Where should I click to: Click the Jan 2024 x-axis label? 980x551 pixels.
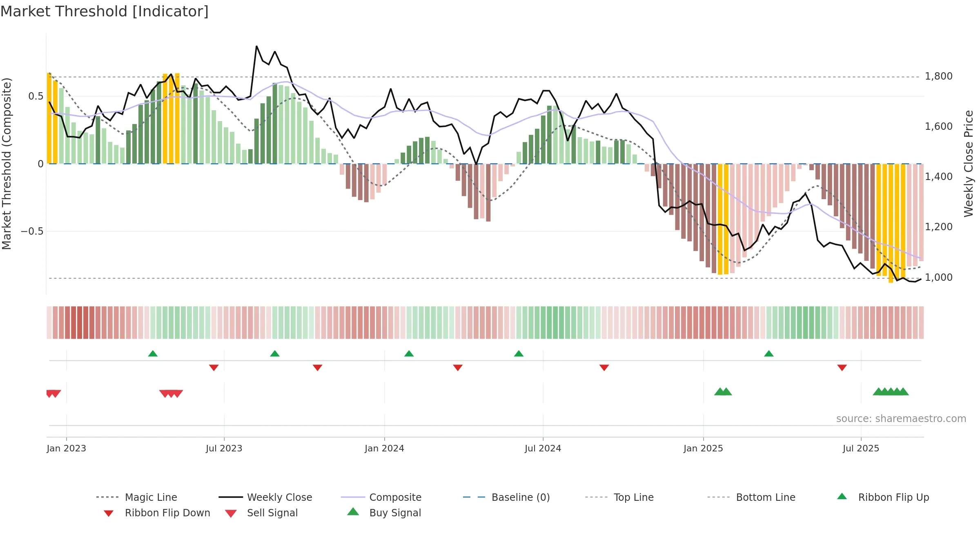click(x=384, y=448)
